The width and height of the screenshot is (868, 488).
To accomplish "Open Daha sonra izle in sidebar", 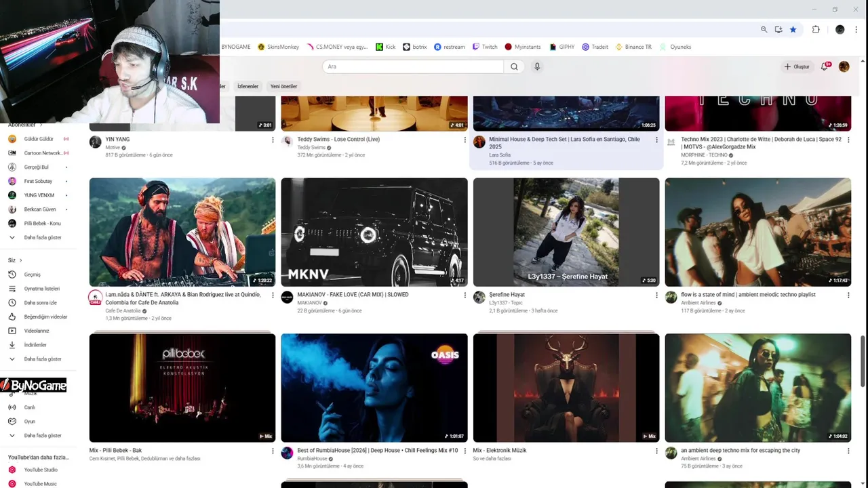I will coord(41,303).
